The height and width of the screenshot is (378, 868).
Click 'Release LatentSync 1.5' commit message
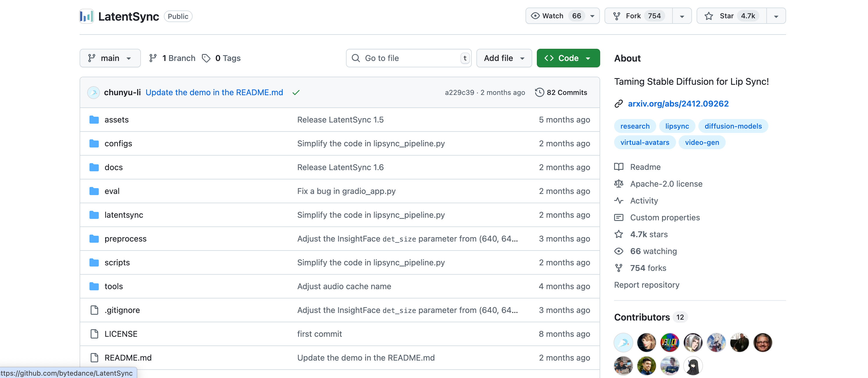click(x=340, y=120)
